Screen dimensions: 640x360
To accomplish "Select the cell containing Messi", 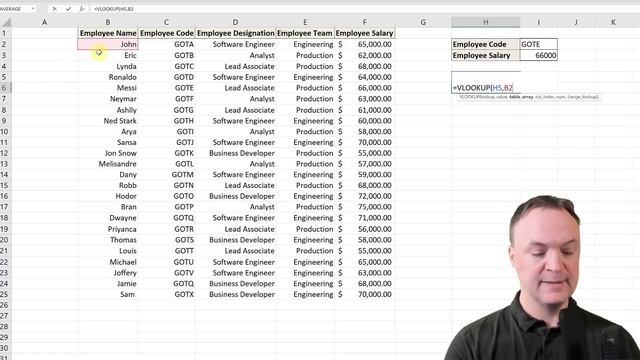I will click(108, 88).
